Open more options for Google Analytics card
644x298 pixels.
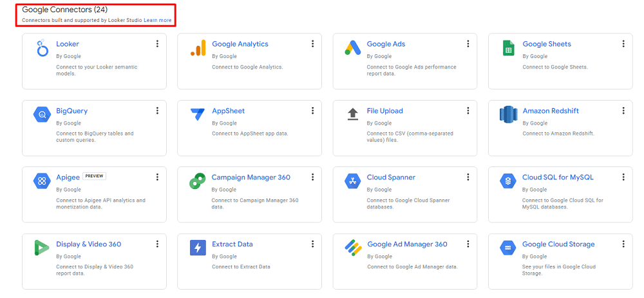point(312,44)
